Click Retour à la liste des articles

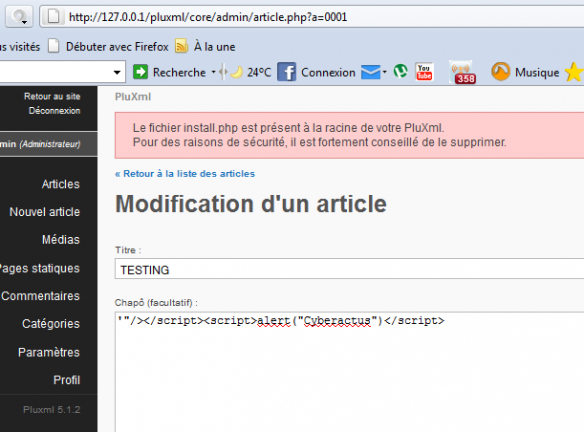(185, 174)
